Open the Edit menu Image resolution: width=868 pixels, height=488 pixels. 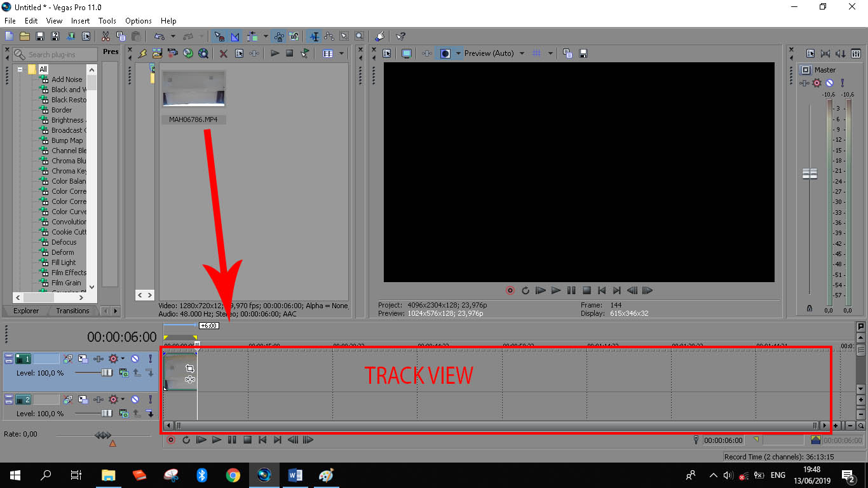31,21
